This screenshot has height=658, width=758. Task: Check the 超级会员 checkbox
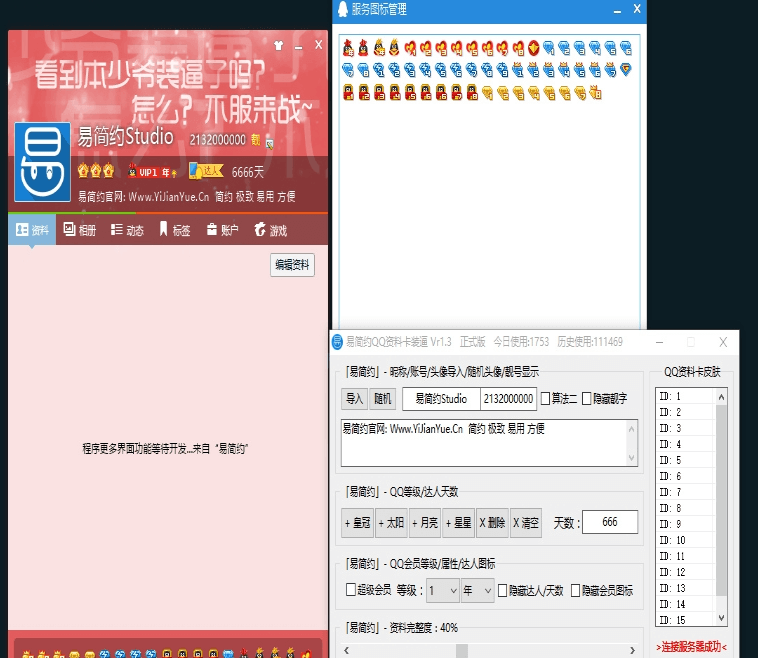pos(350,591)
